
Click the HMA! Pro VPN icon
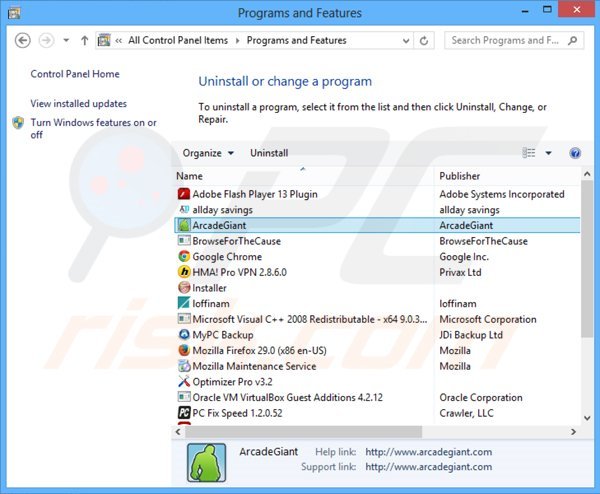184,272
